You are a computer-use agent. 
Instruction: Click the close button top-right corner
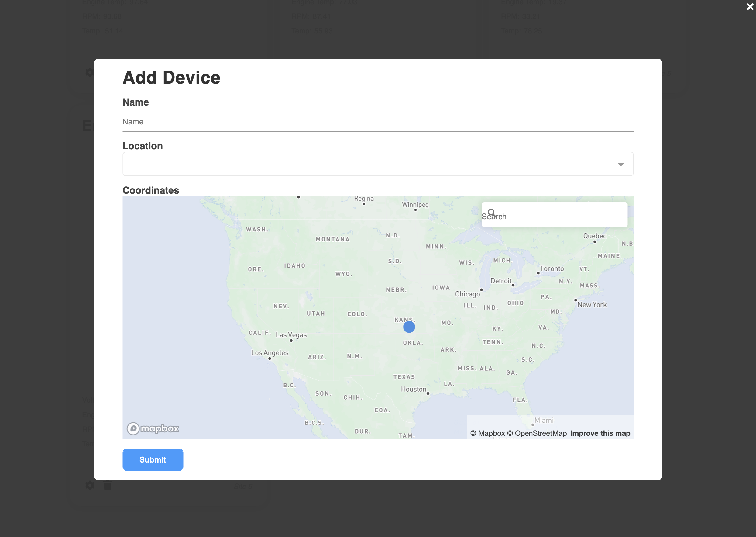[x=750, y=6]
